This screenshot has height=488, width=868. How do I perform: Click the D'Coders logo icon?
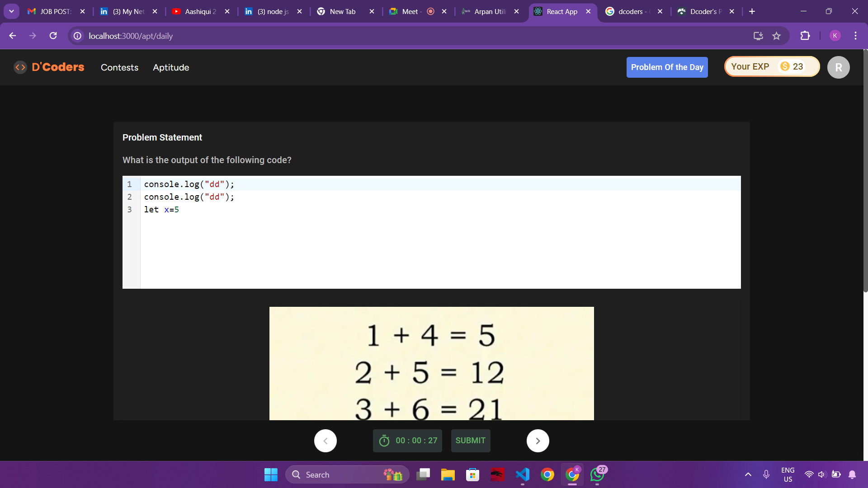pos(20,67)
